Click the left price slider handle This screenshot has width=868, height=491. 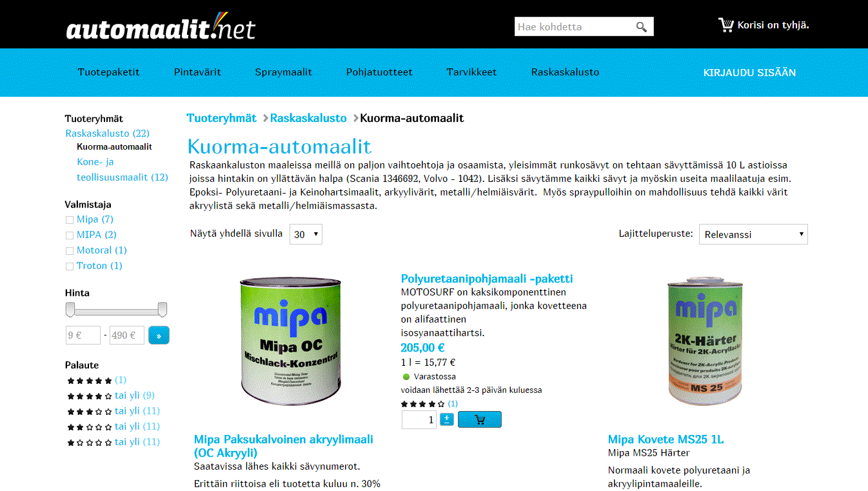pos(70,310)
